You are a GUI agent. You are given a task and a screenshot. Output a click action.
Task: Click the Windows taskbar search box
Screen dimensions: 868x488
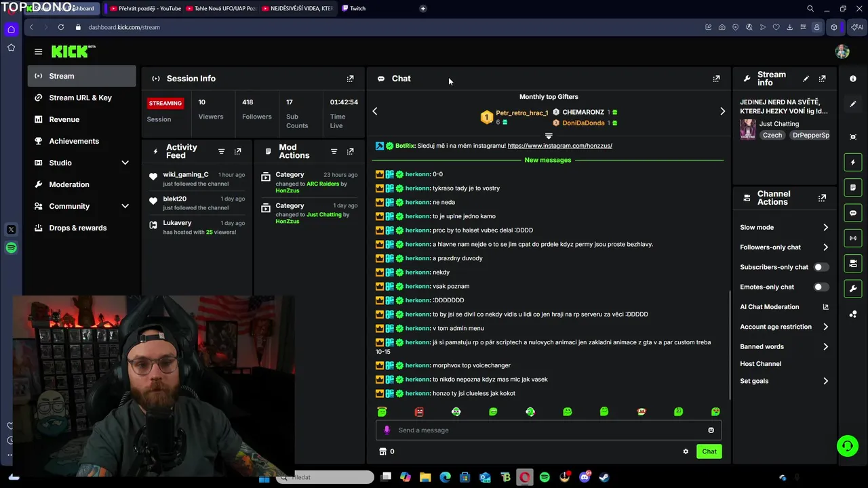click(325, 477)
